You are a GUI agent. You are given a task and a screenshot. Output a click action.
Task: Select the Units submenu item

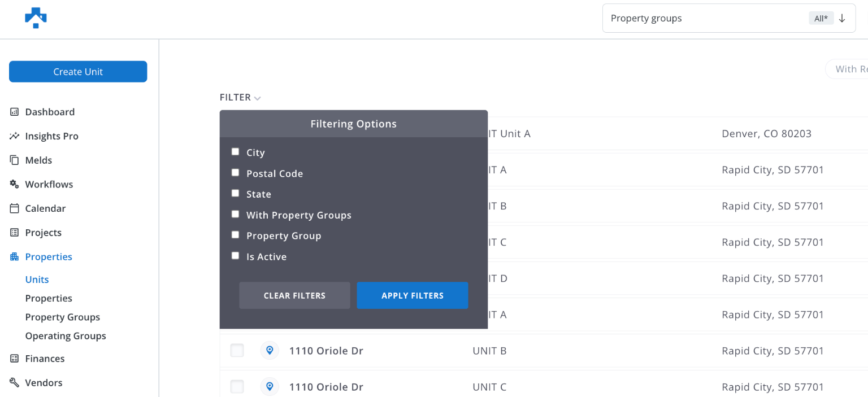coord(37,280)
